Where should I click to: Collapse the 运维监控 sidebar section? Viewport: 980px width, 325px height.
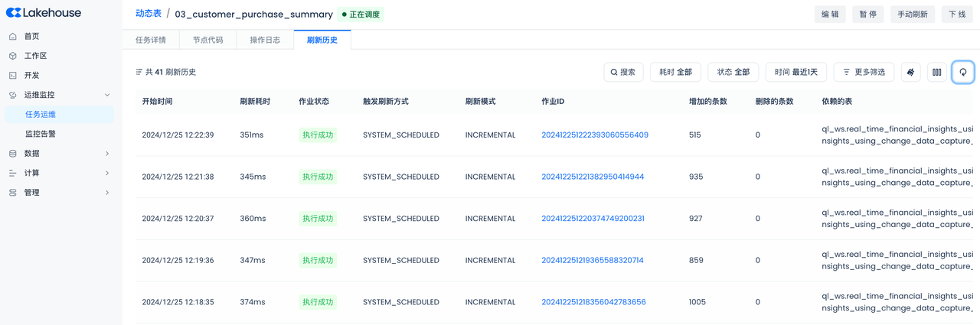coord(106,95)
